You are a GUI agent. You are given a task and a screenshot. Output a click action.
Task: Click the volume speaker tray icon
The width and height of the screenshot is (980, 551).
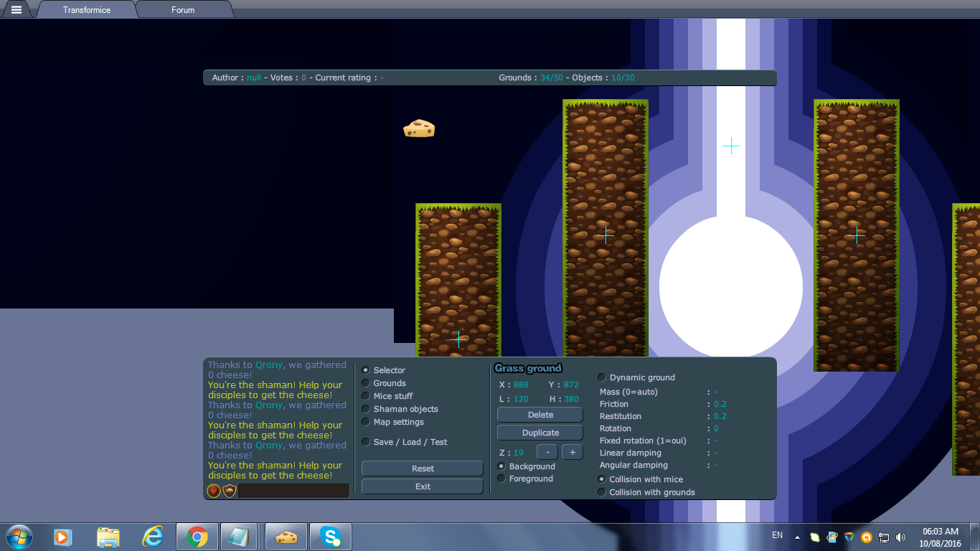pyautogui.click(x=901, y=537)
